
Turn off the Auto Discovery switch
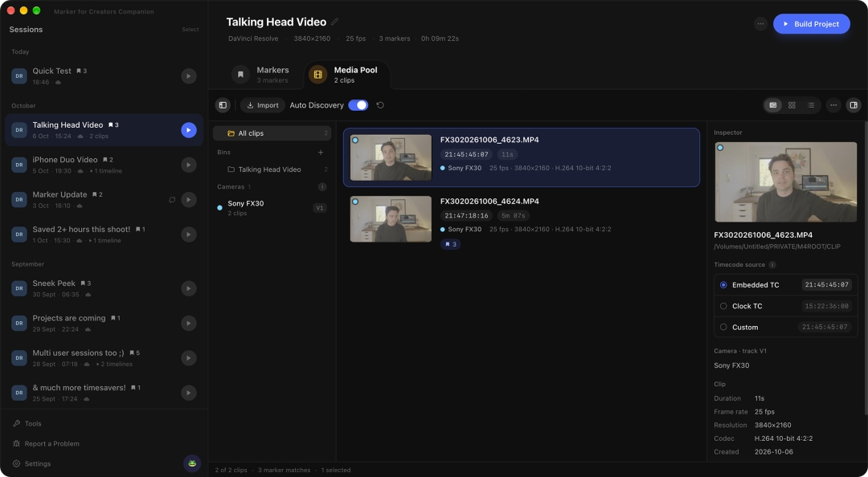[358, 105]
